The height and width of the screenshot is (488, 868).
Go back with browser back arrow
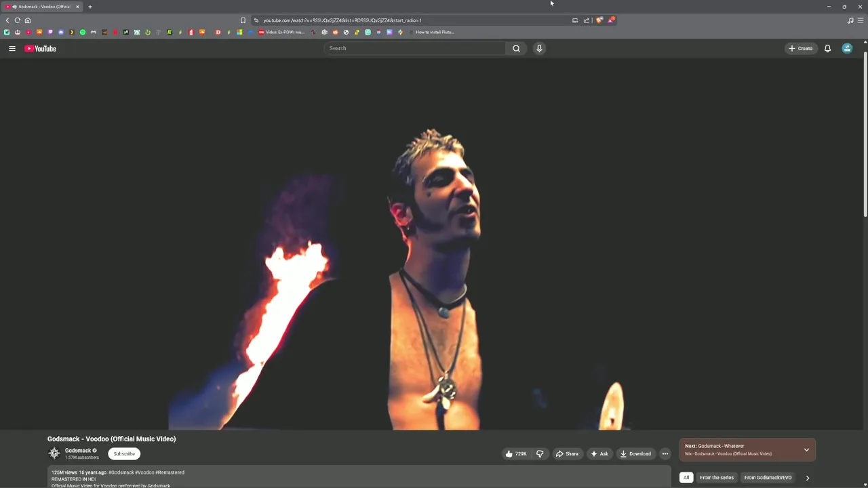point(7,20)
